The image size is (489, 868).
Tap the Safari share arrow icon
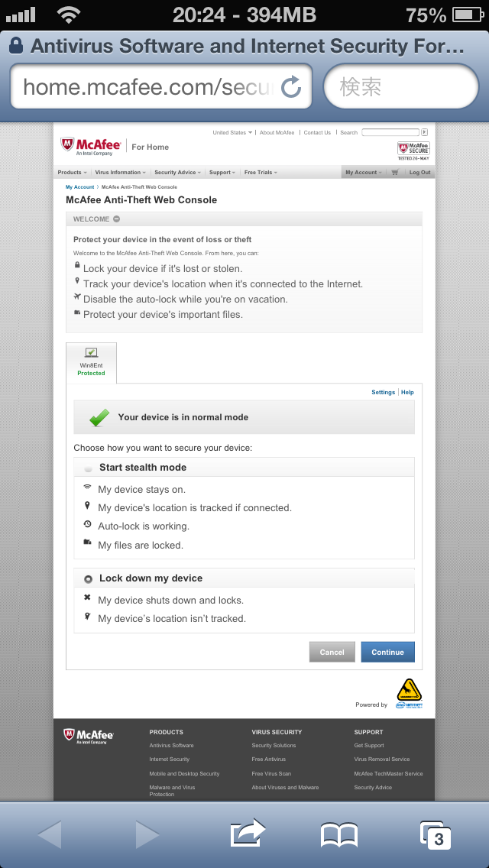pos(248,834)
